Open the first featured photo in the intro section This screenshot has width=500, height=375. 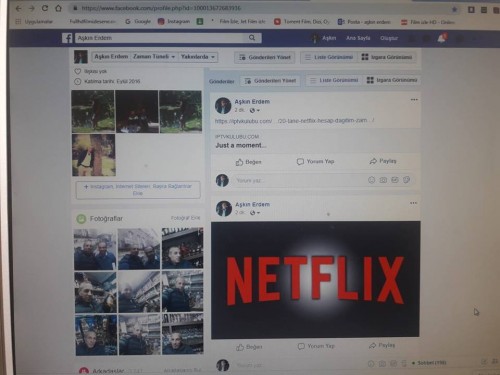pyautogui.click(x=93, y=111)
